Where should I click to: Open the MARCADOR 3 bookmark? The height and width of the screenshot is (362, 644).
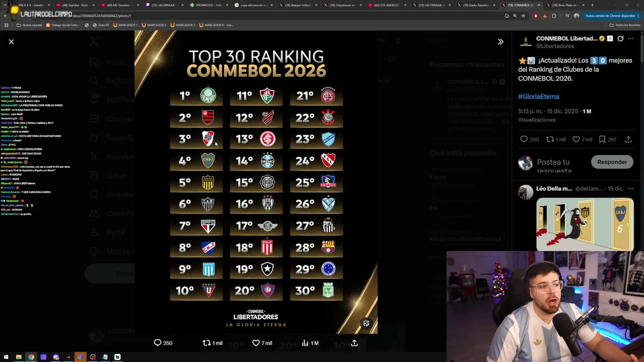pos(183,25)
